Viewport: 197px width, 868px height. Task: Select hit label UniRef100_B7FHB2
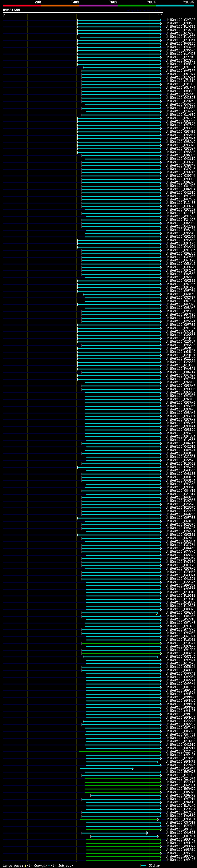180,775
